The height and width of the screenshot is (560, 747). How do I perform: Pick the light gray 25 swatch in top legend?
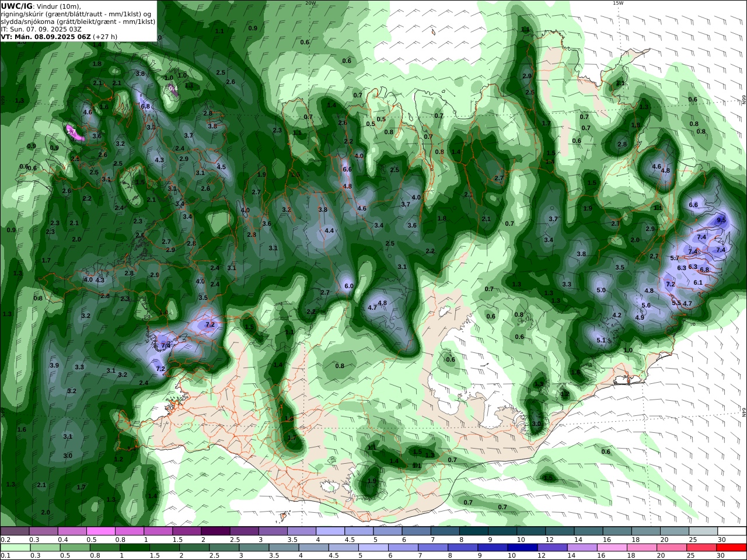(x=703, y=531)
